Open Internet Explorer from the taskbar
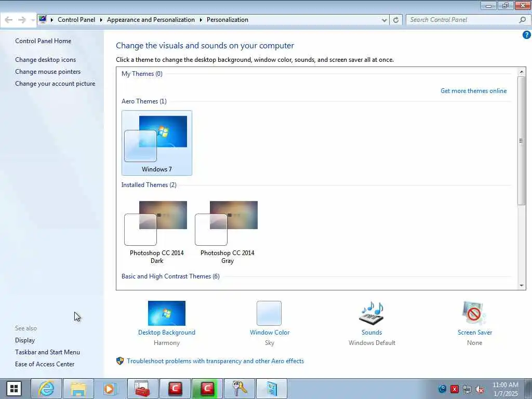 (46, 389)
